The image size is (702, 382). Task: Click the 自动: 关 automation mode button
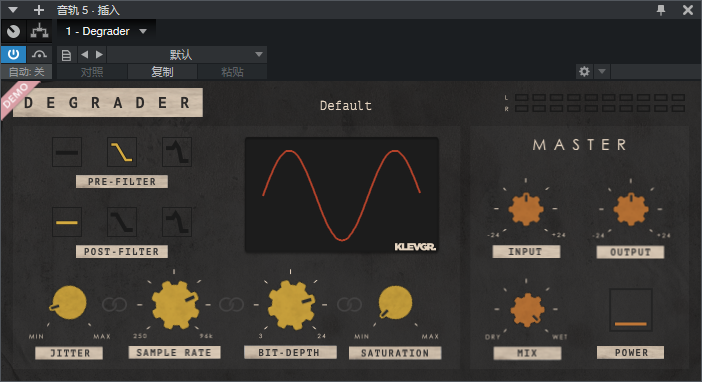click(26, 72)
